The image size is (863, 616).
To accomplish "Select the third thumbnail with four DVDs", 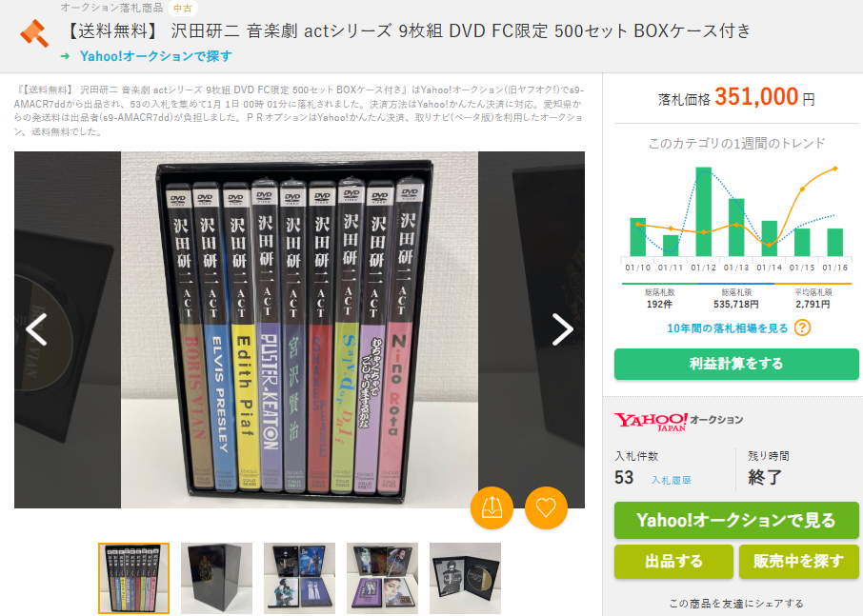I will pyautogui.click(x=299, y=578).
